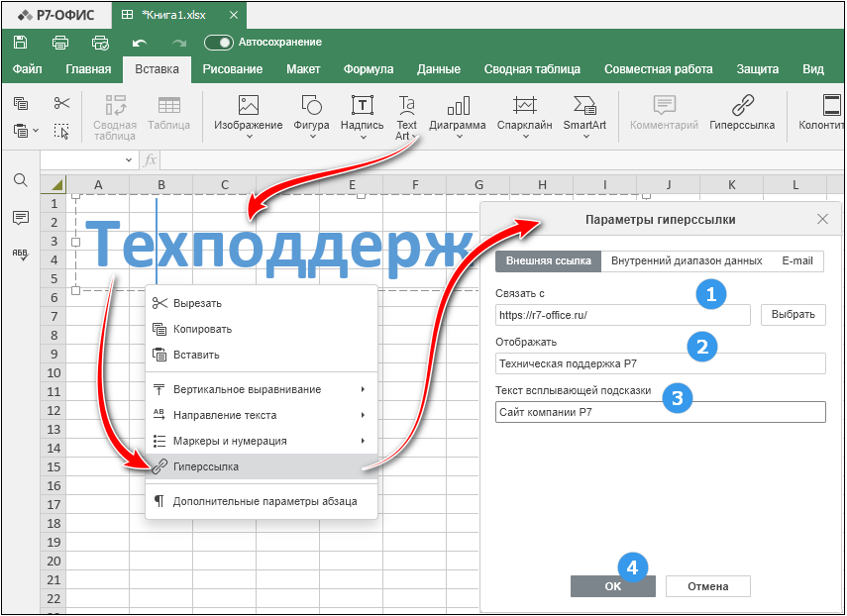Screen dimensions: 847x616
Task: Choose Гиперссылка in the context menu
Action: 262,466
